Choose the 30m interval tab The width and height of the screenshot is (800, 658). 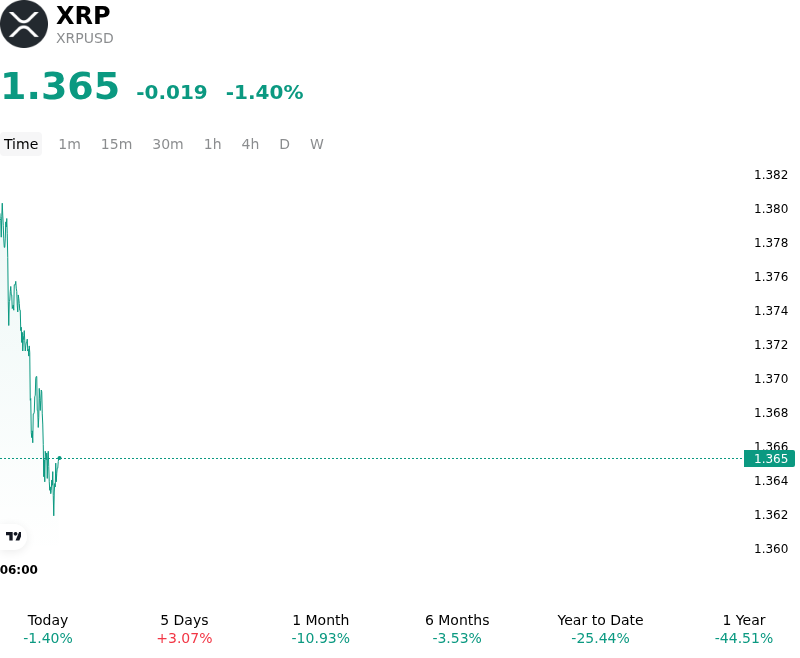point(168,144)
